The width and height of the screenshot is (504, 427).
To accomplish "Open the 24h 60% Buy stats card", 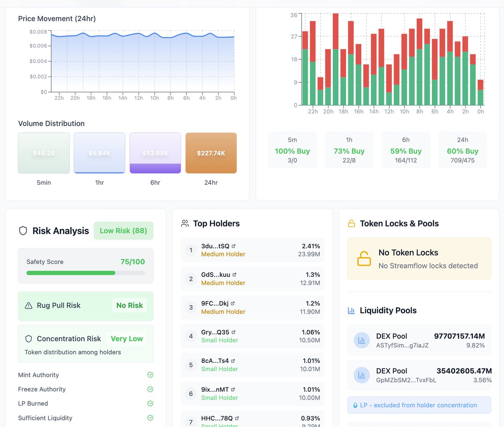I will (x=462, y=150).
